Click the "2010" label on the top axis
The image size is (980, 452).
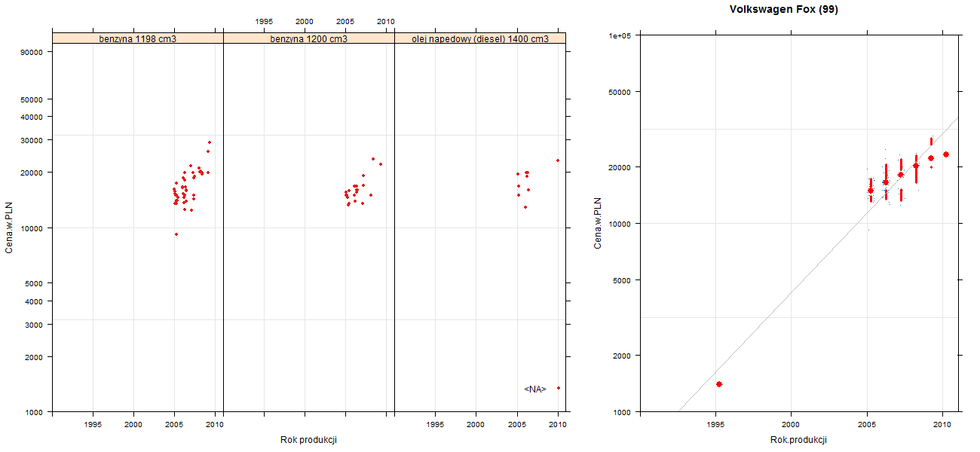386,21
